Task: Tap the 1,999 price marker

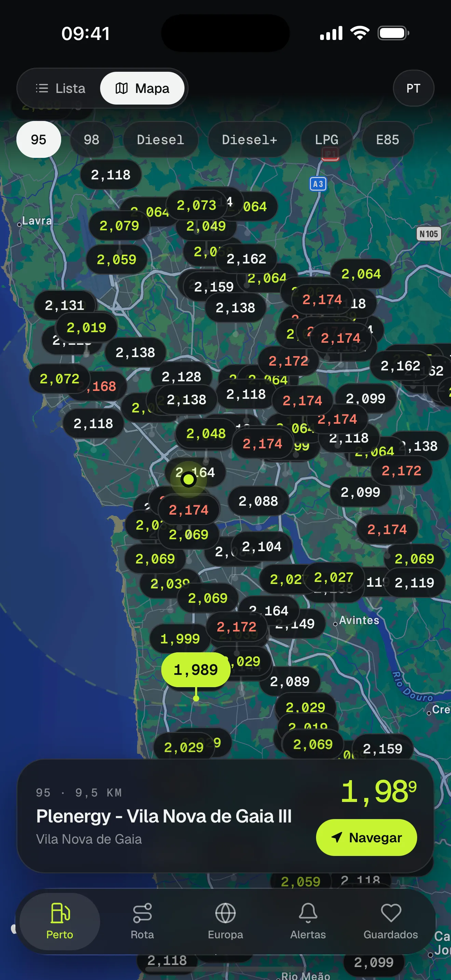Action: click(180, 639)
